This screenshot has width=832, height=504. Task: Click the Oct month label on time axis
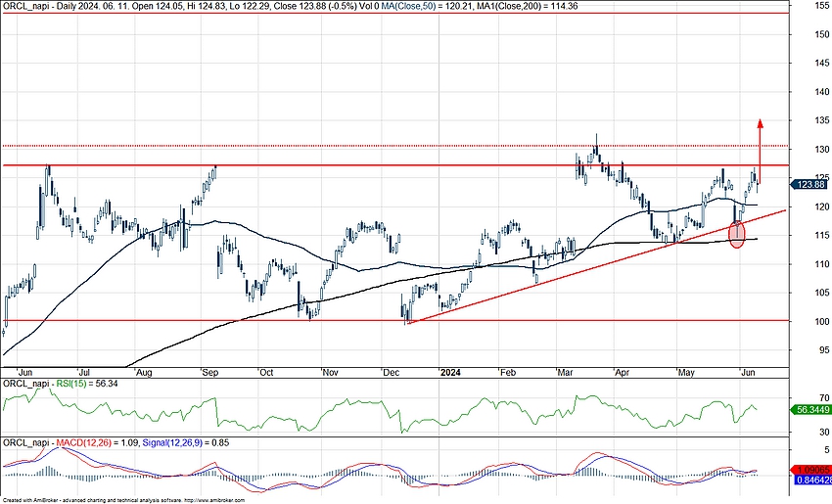point(266,373)
